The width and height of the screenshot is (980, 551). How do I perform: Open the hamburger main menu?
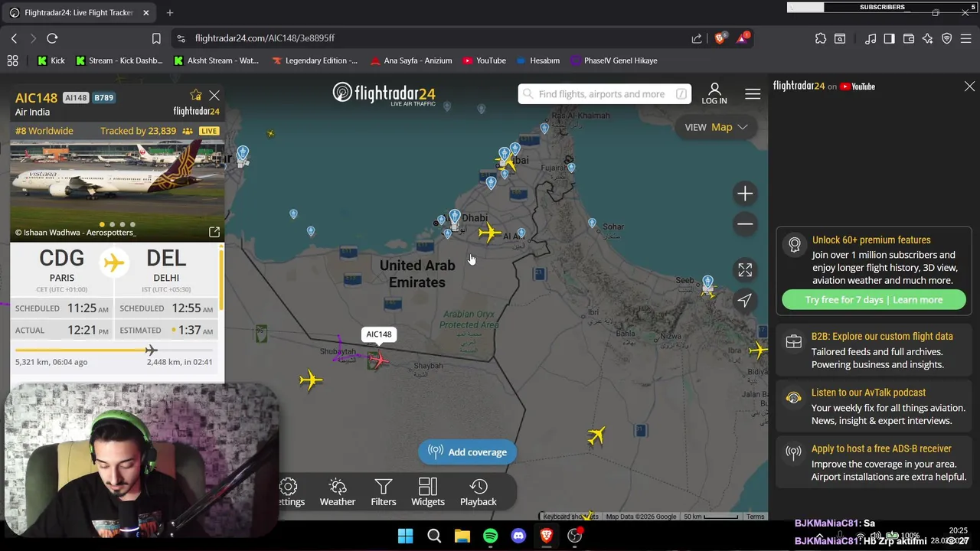pos(753,94)
